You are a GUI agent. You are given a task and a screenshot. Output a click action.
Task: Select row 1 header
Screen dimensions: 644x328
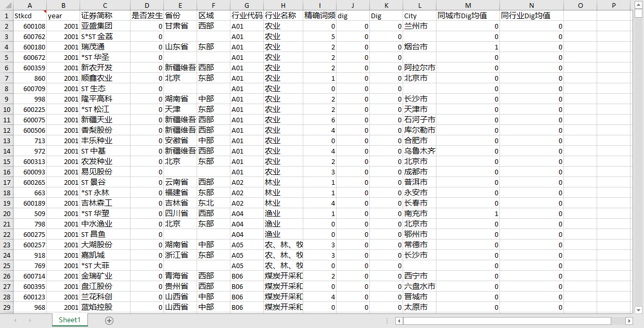coord(6,16)
